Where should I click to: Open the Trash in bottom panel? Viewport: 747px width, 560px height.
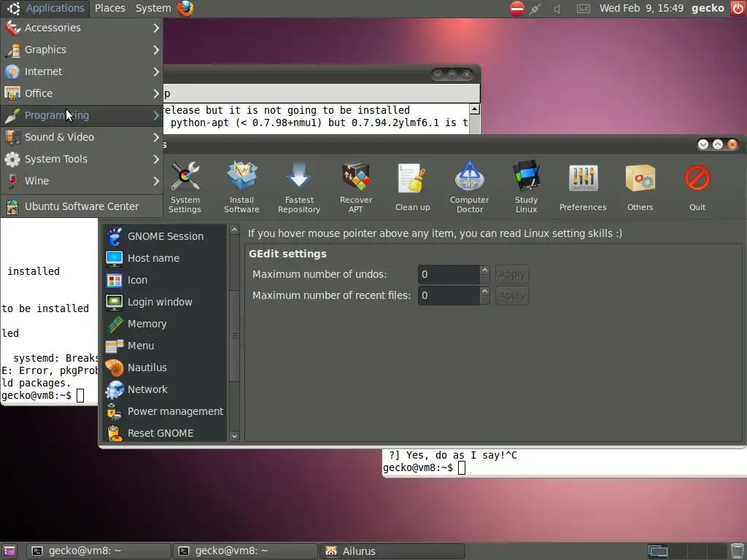(738, 551)
